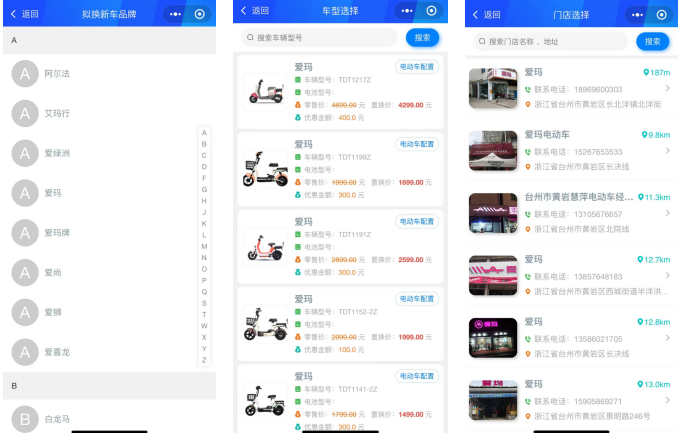The image size is (693, 433).
Task: Click the 搜索 button on the 门店选择 screen
Action: [x=652, y=42]
